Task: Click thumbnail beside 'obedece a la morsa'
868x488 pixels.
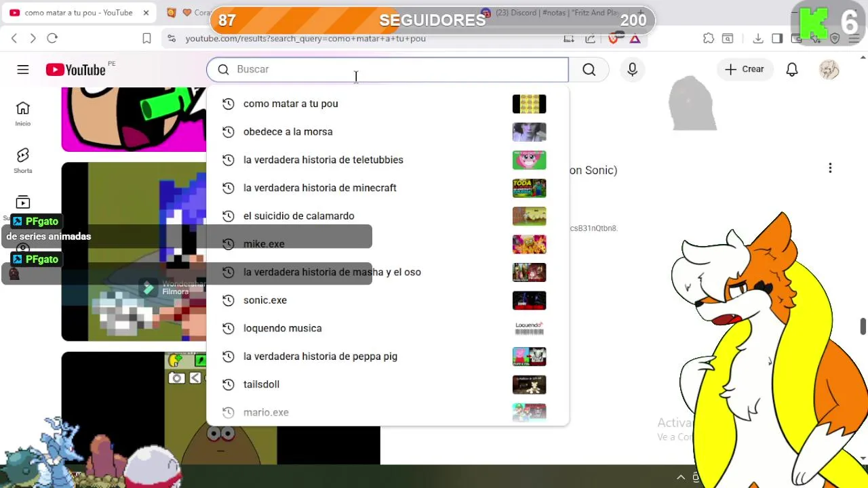Action: (x=529, y=131)
